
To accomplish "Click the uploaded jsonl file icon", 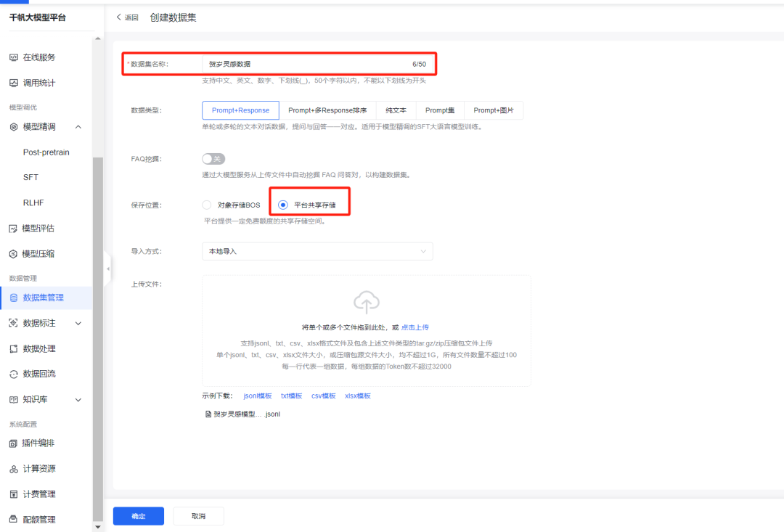I will (x=208, y=414).
